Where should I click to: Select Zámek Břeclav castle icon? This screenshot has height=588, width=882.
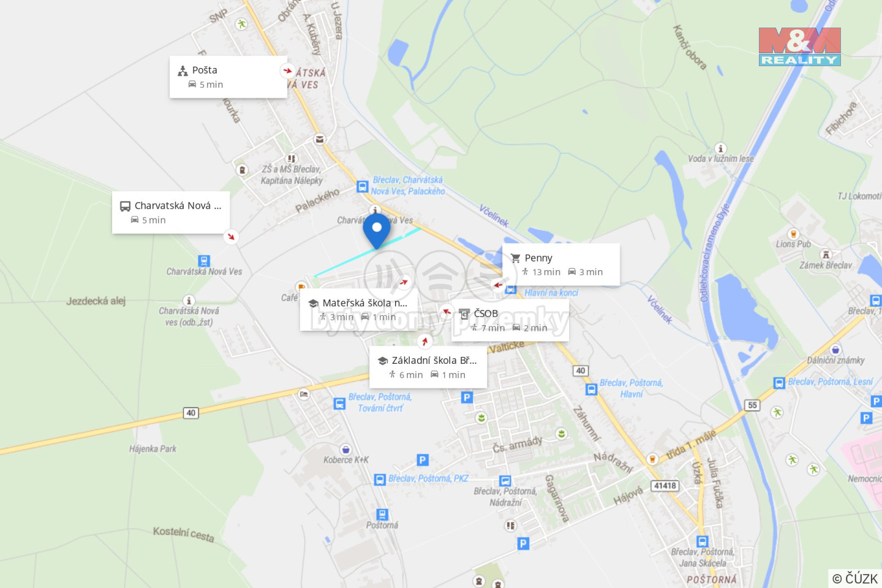(x=826, y=255)
